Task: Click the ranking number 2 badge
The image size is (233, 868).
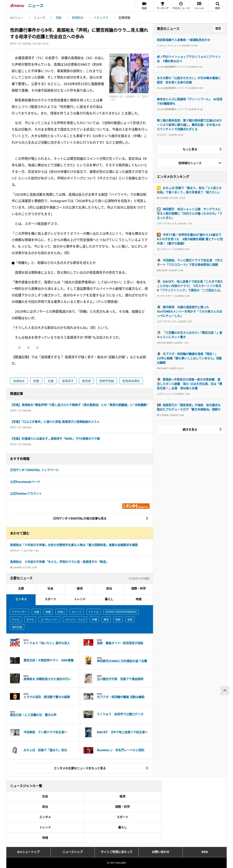Action: tap(159, 209)
